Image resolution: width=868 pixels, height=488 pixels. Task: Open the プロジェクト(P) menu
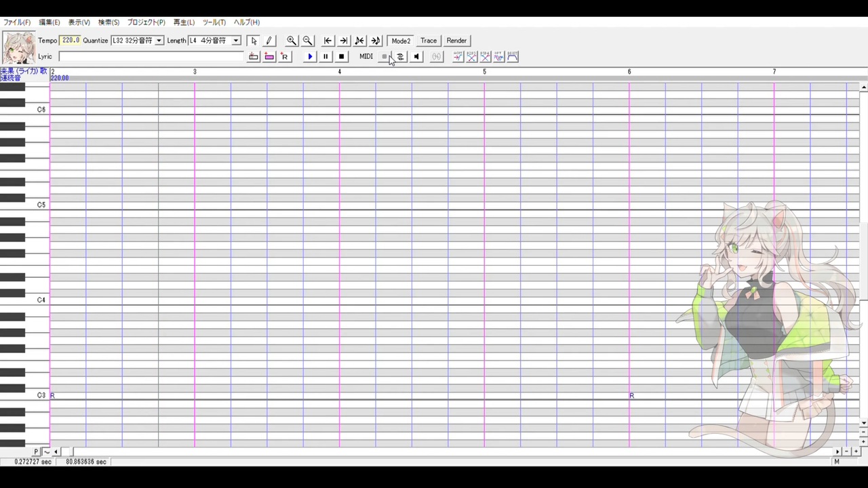(146, 22)
